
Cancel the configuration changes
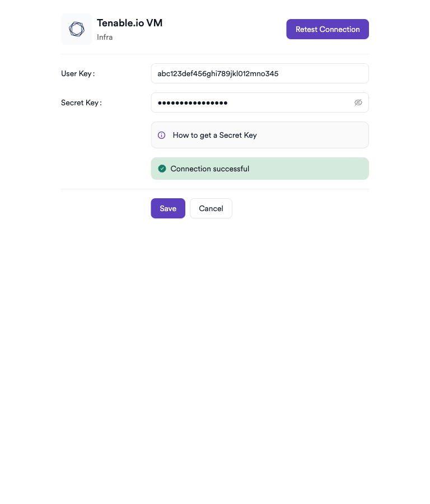pos(211,208)
